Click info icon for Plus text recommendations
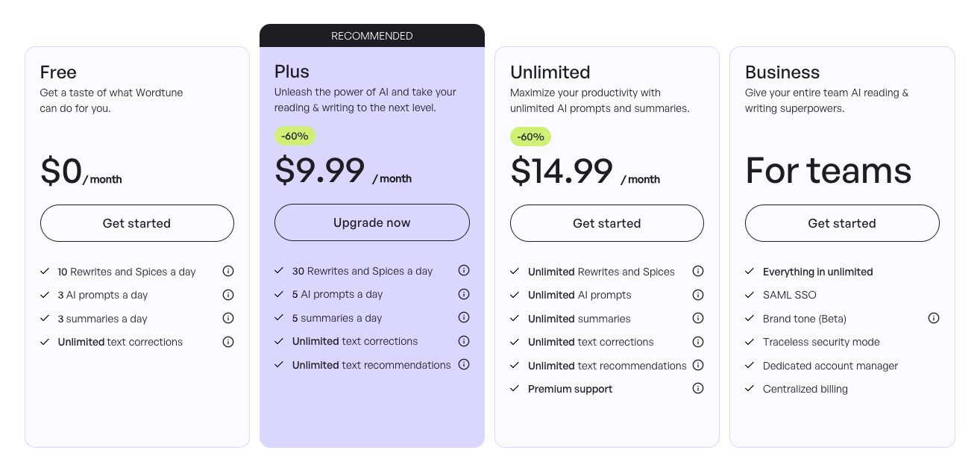Screen dimensions: 980x468 pyautogui.click(x=464, y=364)
